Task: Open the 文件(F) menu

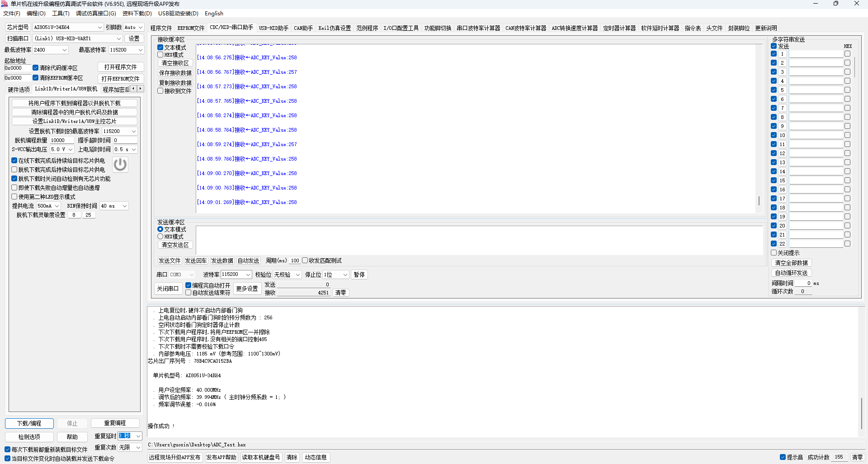Action: coord(12,14)
